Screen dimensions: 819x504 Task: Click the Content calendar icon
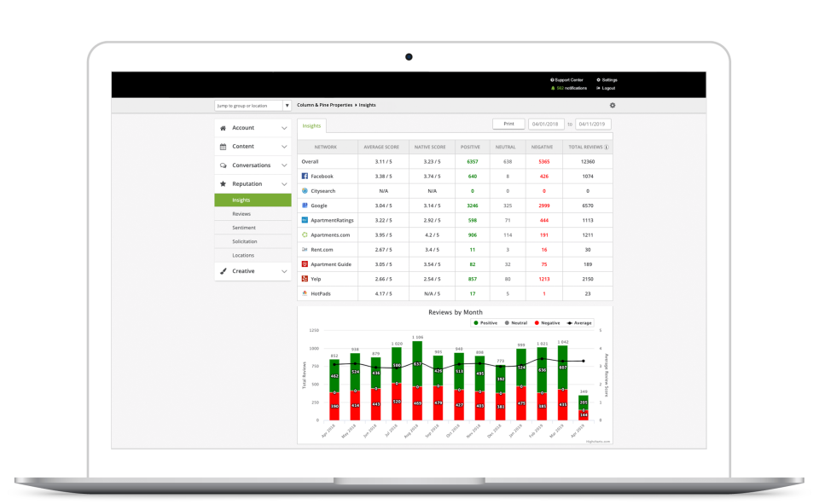click(223, 147)
